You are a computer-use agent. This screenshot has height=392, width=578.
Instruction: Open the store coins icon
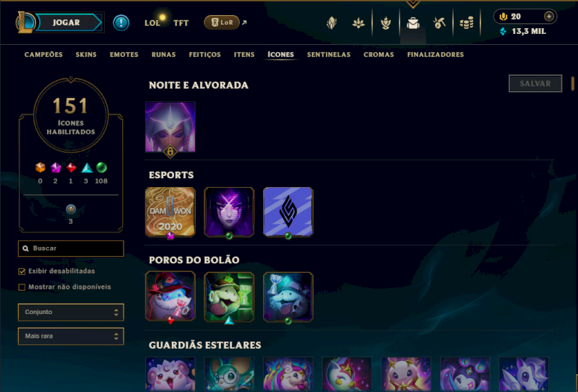[466, 23]
